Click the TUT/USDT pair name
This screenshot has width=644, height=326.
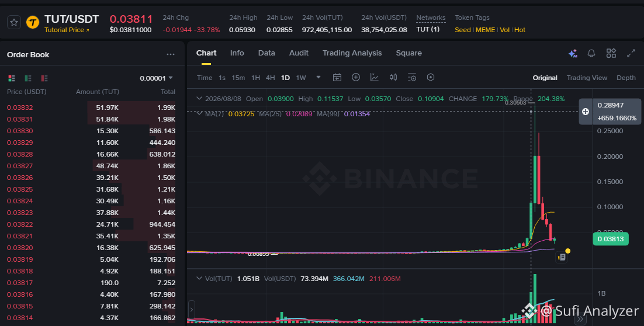[x=71, y=19]
